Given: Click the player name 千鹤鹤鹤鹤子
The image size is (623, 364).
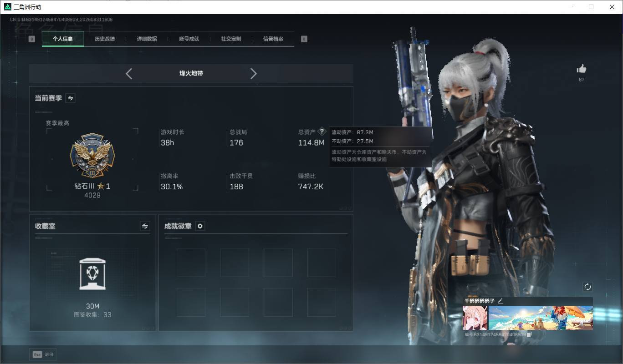Looking at the screenshot, I should [x=480, y=301].
